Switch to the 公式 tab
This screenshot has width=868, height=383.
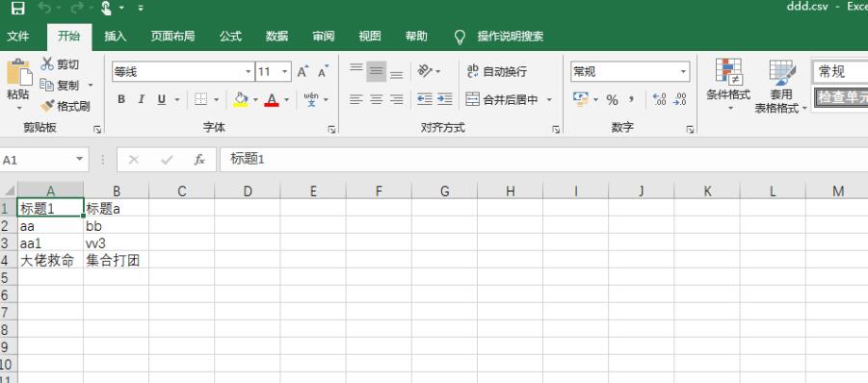pos(230,37)
